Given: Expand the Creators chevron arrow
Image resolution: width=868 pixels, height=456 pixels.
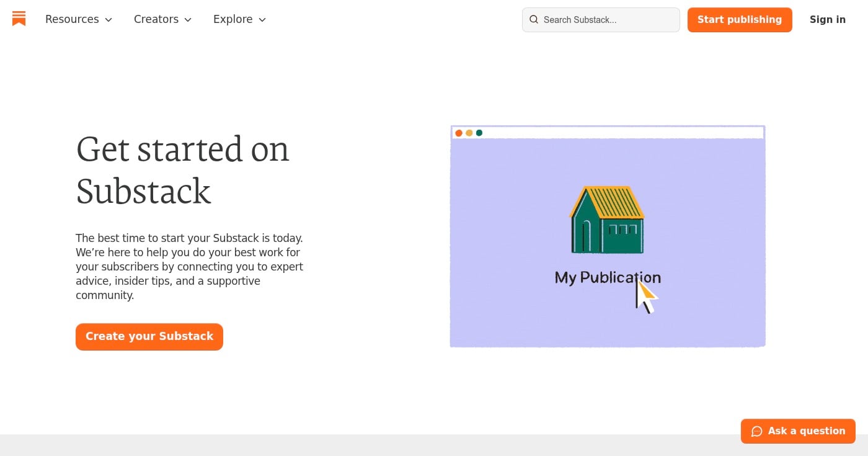Looking at the screenshot, I should pyautogui.click(x=188, y=20).
